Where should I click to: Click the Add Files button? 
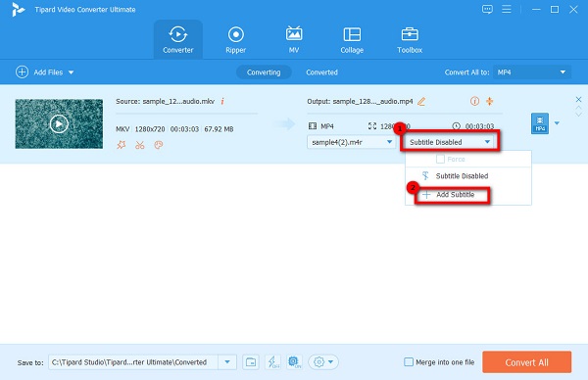click(45, 72)
